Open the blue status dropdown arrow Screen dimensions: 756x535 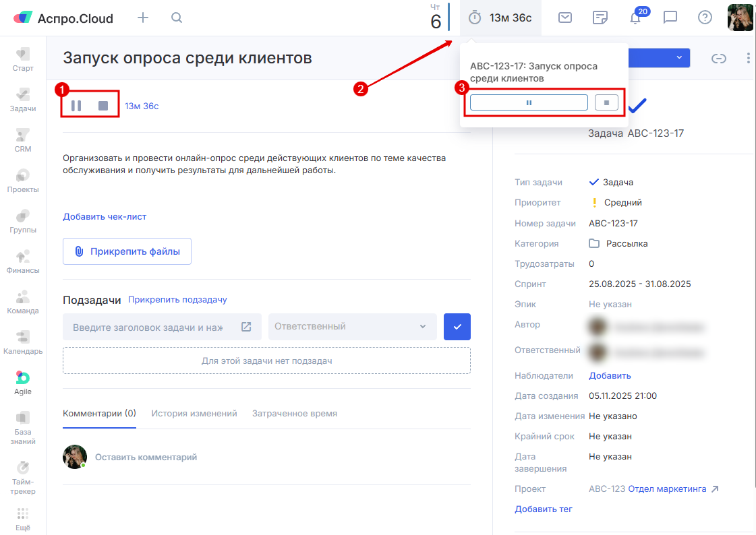(x=678, y=58)
